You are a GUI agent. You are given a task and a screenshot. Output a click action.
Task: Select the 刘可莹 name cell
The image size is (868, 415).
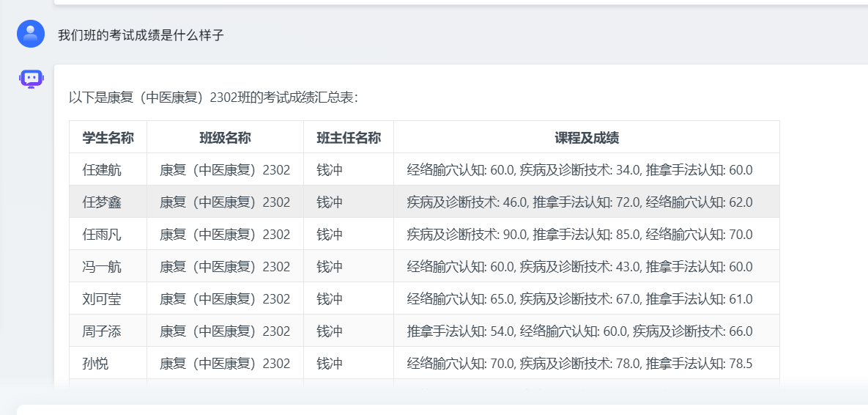tap(102, 299)
